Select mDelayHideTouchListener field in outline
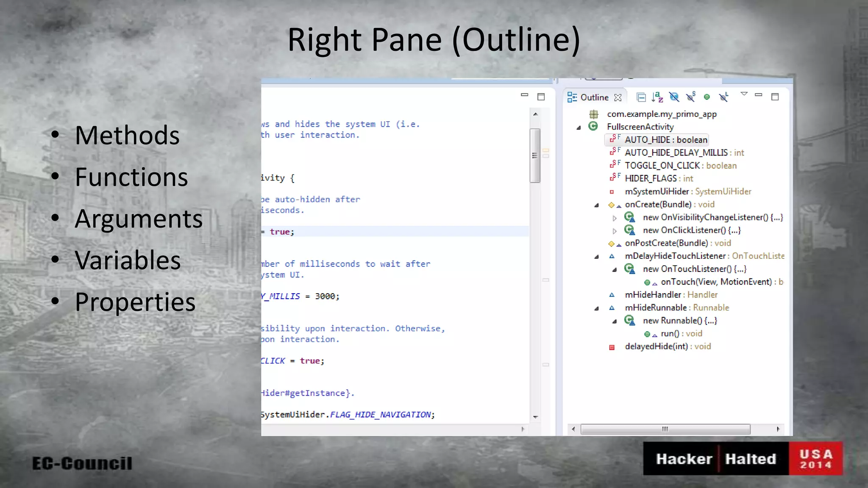 coord(704,256)
